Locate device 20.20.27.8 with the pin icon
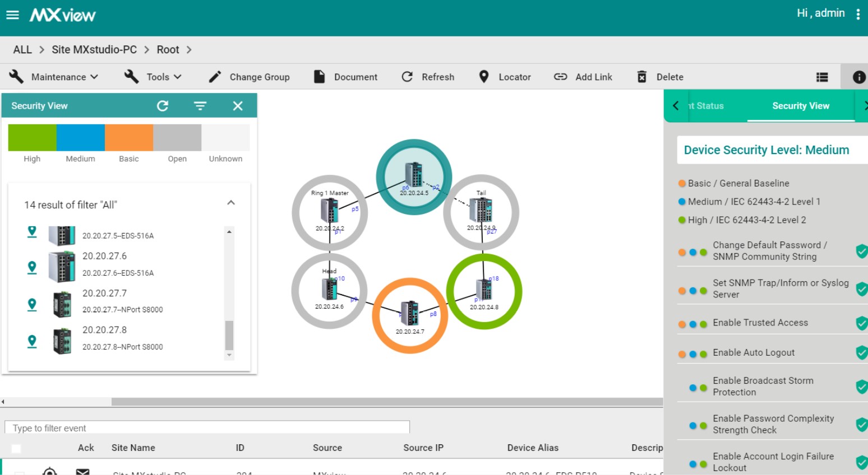 [32, 342]
